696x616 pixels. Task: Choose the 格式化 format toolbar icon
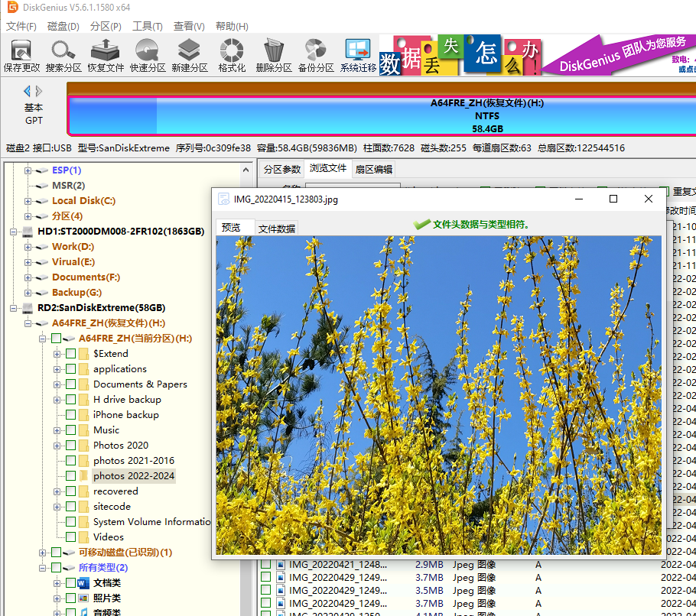tap(232, 56)
